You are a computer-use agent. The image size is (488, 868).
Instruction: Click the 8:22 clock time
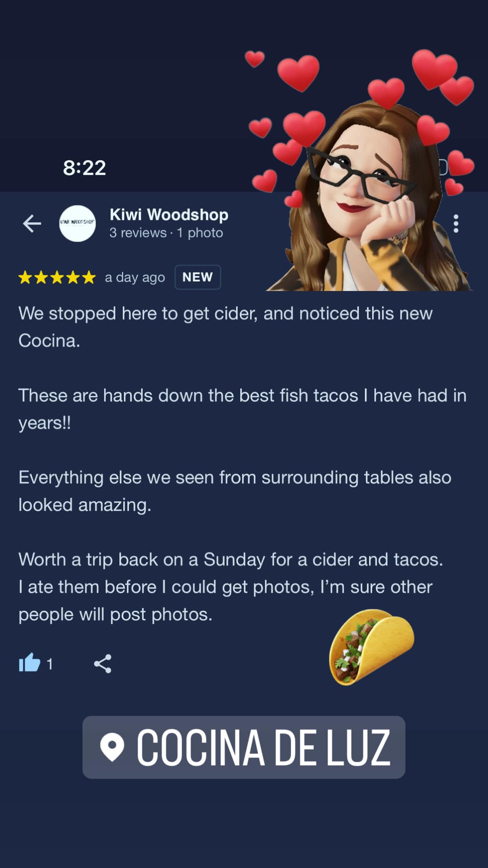pyautogui.click(x=84, y=167)
